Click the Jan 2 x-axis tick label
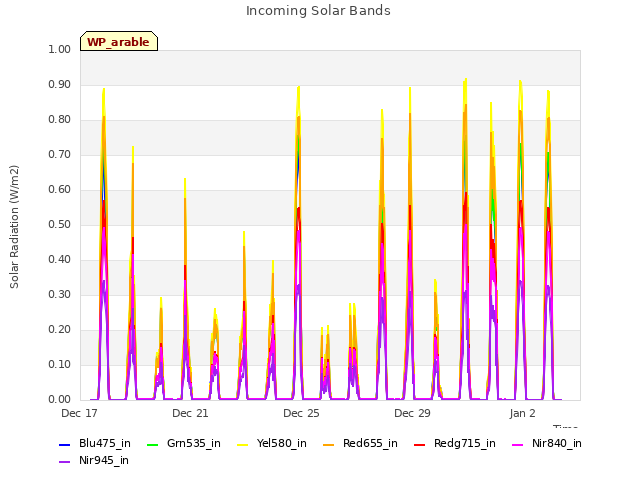The width and height of the screenshot is (640, 480). point(522,413)
